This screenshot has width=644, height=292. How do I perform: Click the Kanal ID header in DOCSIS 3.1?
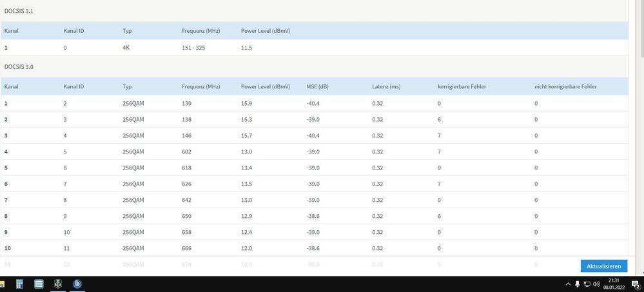point(74,31)
